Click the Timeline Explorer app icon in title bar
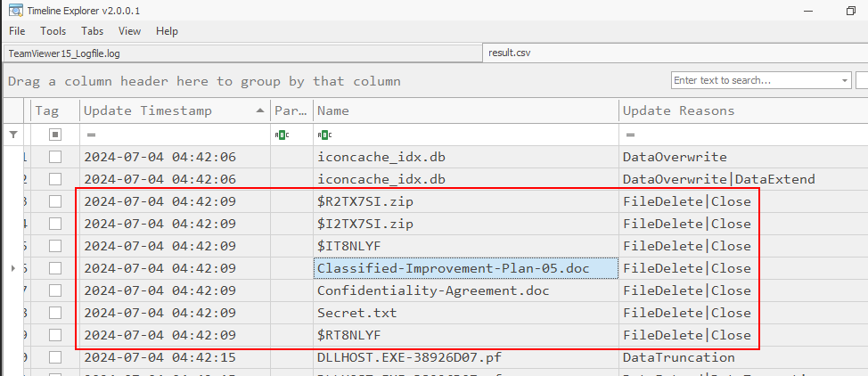This screenshot has width=868, height=376. pos(13,11)
